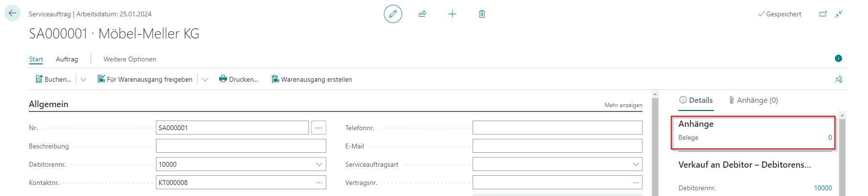Open the Debitorennr. dropdown
Screen dimensions: 868x196
[319, 164]
